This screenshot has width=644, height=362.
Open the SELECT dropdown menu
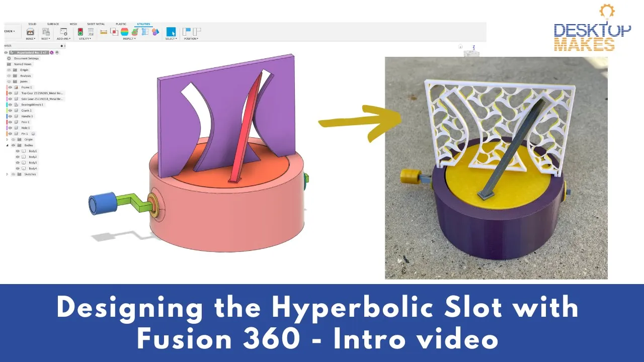(171, 39)
